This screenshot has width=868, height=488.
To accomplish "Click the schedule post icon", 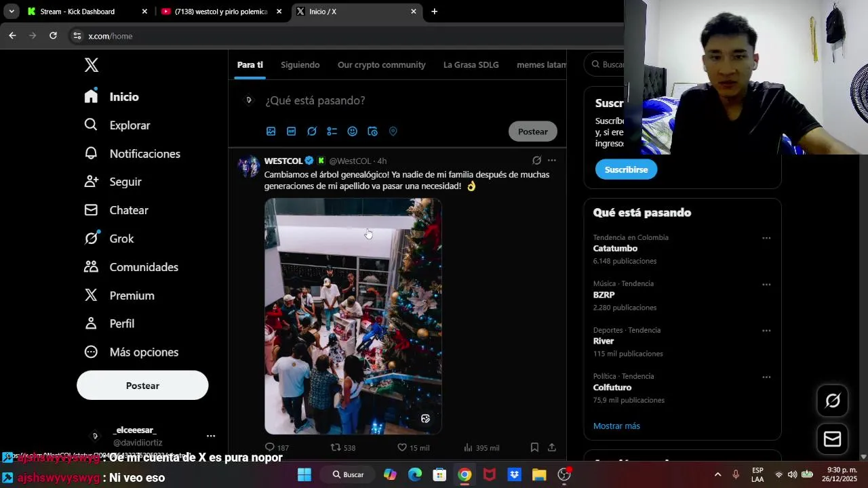I will [372, 131].
